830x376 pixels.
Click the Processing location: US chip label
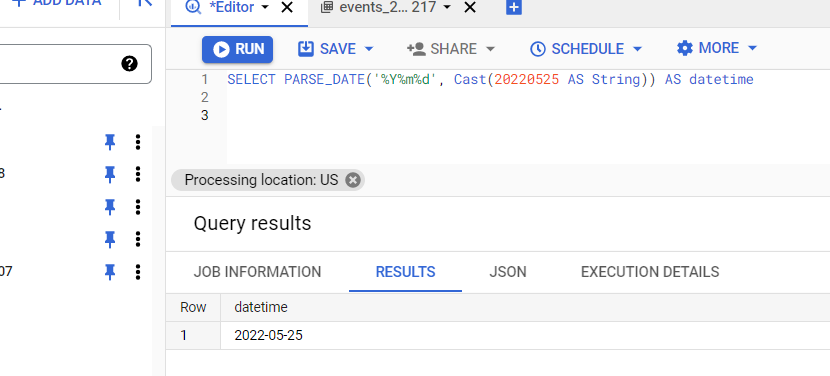(x=261, y=180)
